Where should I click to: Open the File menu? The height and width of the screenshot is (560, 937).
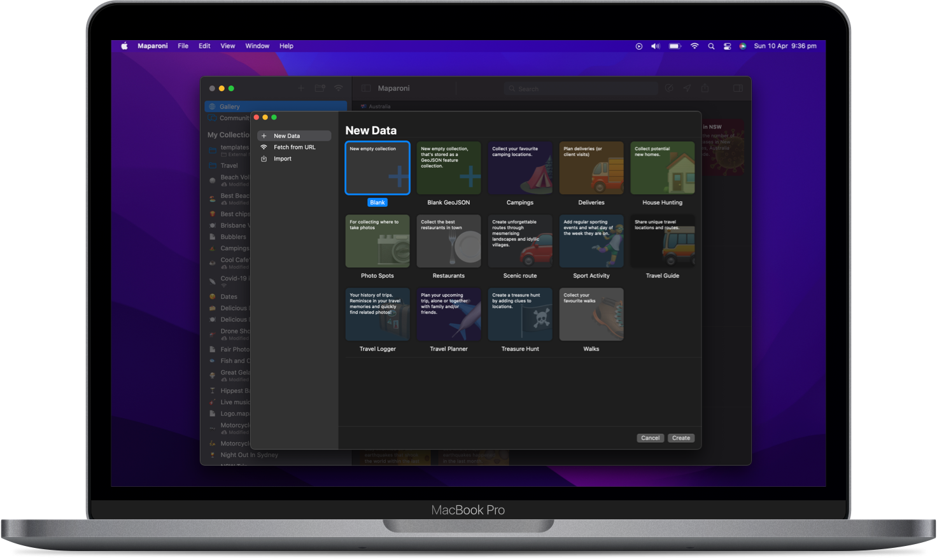click(183, 46)
